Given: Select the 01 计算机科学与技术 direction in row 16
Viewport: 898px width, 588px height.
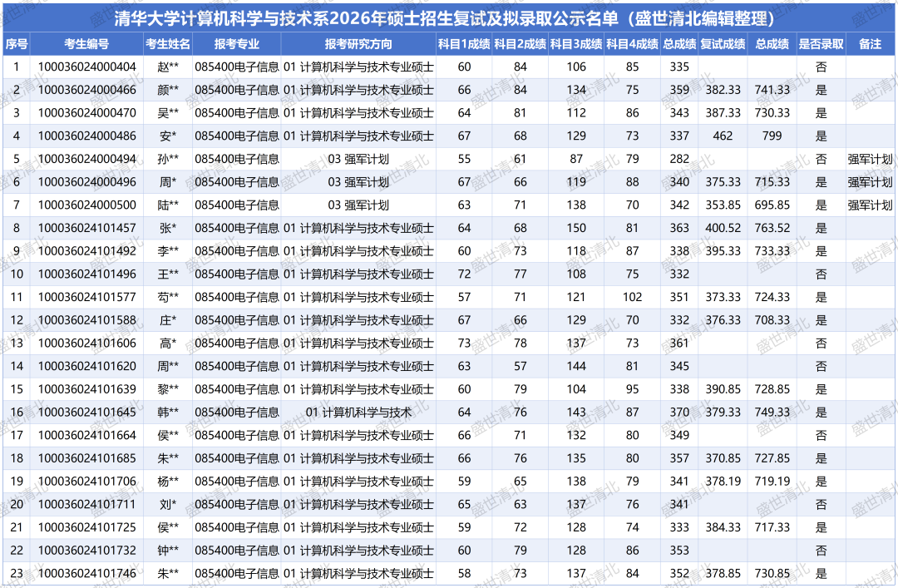Looking at the screenshot, I should pos(358,413).
